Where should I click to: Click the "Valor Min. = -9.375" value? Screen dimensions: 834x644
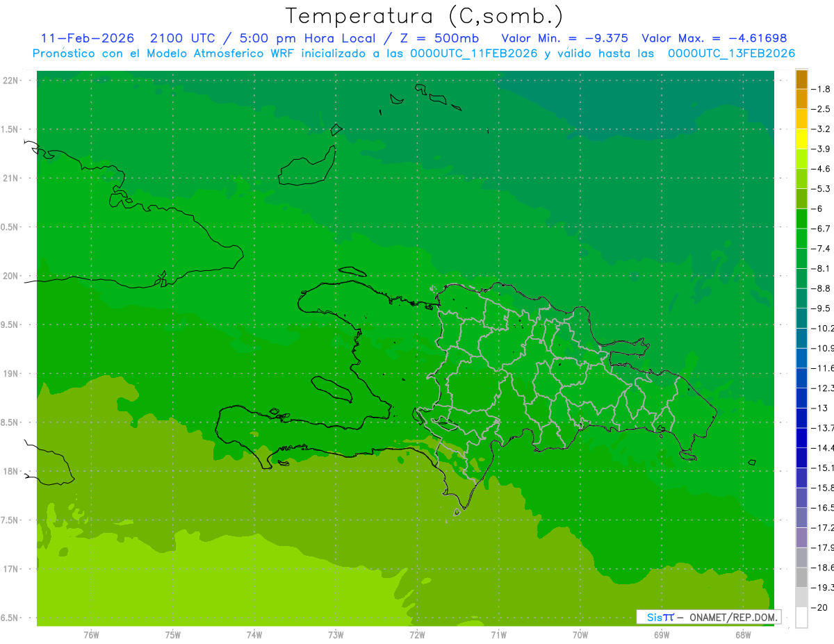pos(565,38)
